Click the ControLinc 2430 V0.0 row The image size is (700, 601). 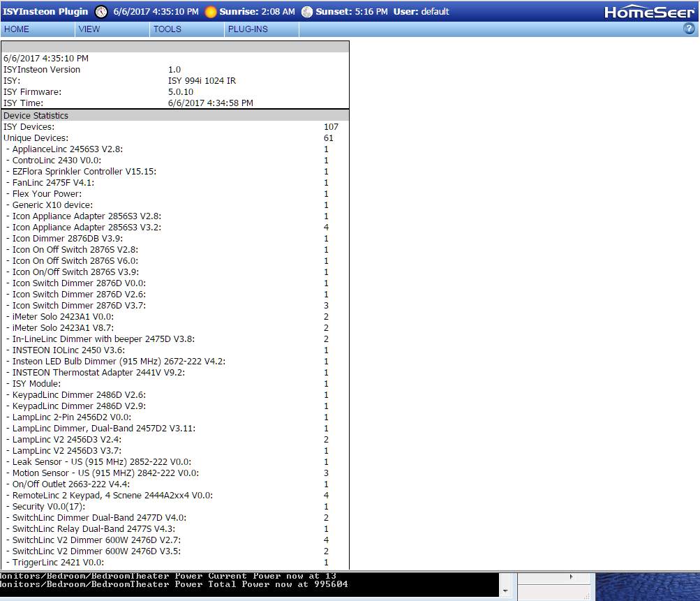click(175, 161)
